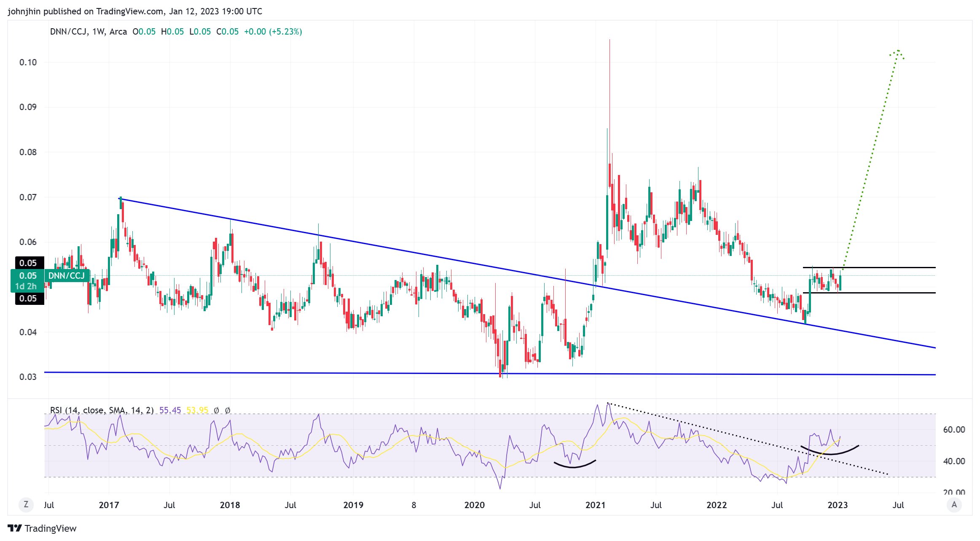Click the second Ø symbol in RSI legend
The width and height of the screenshot is (980, 541).
228,410
